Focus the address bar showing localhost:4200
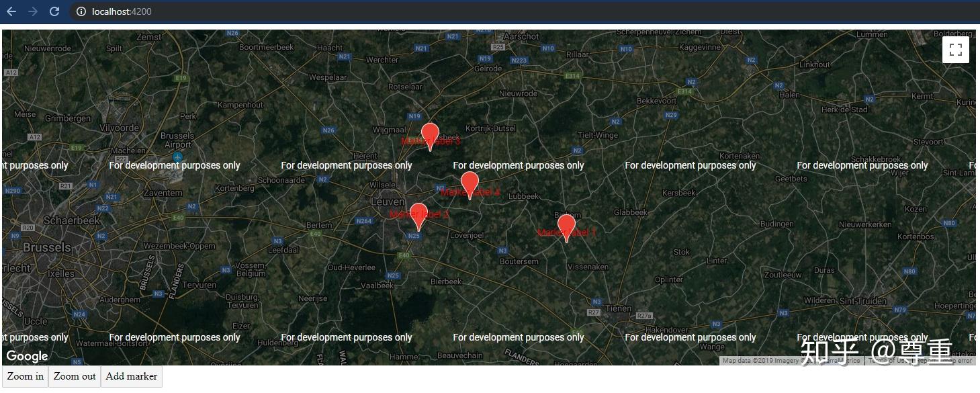This screenshot has height=393, width=980. [x=524, y=11]
